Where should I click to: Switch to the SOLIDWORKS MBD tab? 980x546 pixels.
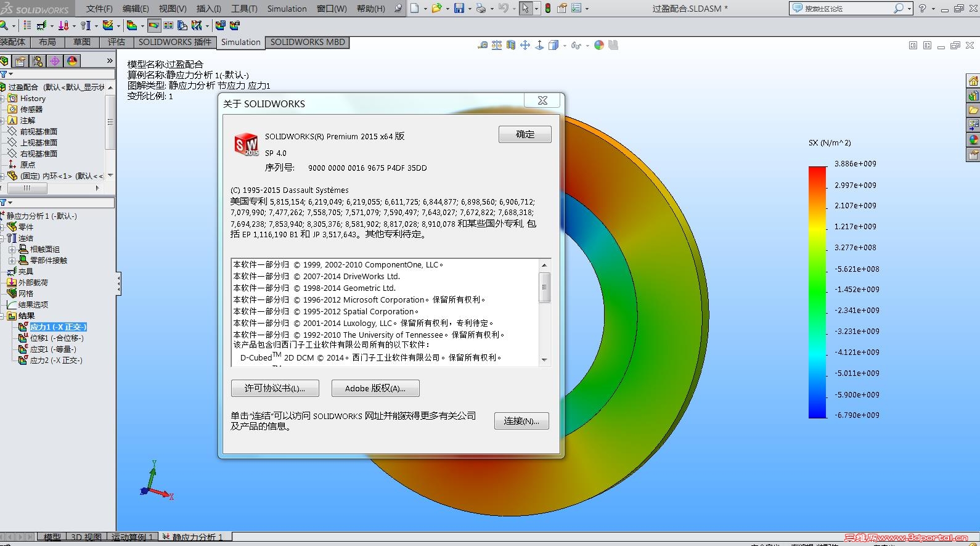(308, 42)
